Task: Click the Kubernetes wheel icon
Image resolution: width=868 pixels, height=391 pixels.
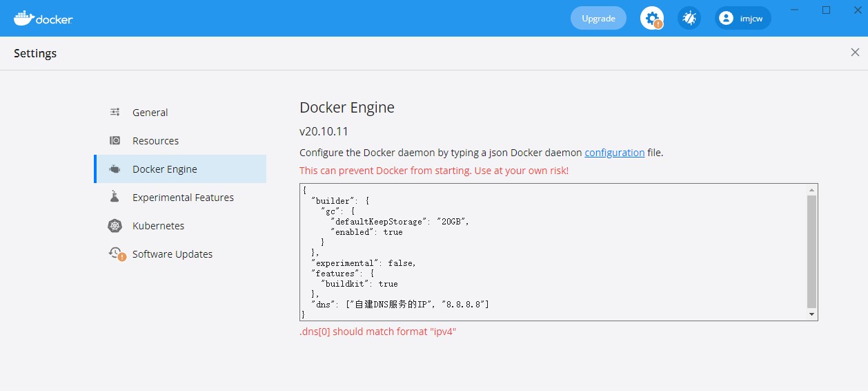Action: coord(115,226)
